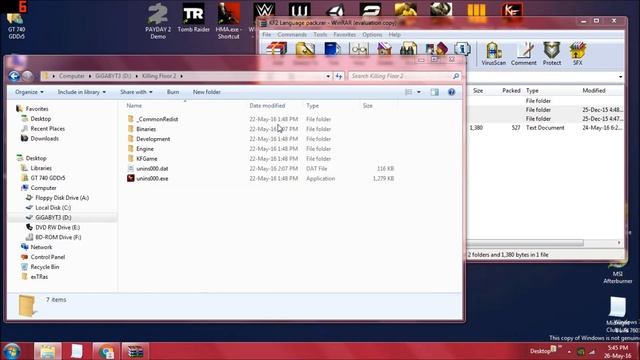The height and width of the screenshot is (360, 640).
Task: Open Recent Places in navigation pane
Action: pyautogui.click(x=47, y=129)
